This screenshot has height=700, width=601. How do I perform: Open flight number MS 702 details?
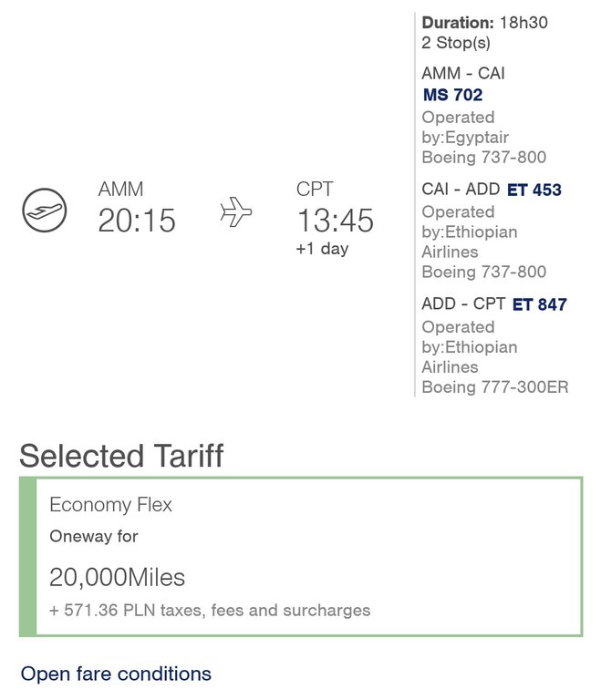click(x=452, y=95)
